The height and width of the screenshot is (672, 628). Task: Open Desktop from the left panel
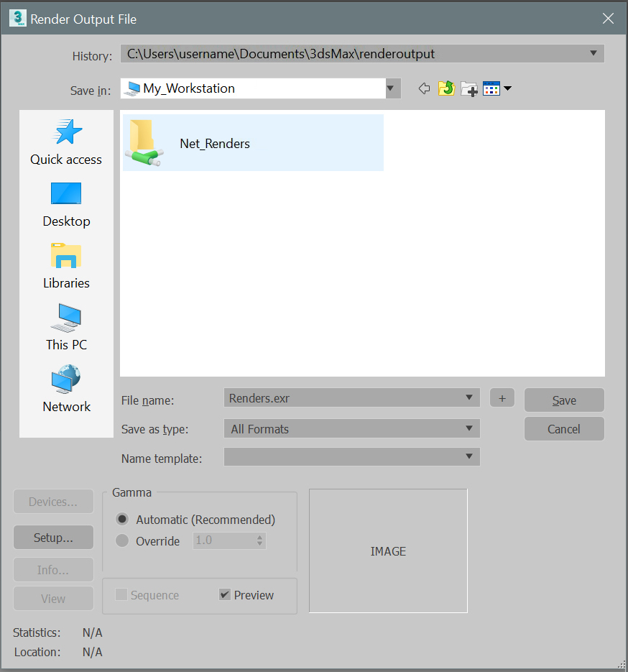[66, 203]
